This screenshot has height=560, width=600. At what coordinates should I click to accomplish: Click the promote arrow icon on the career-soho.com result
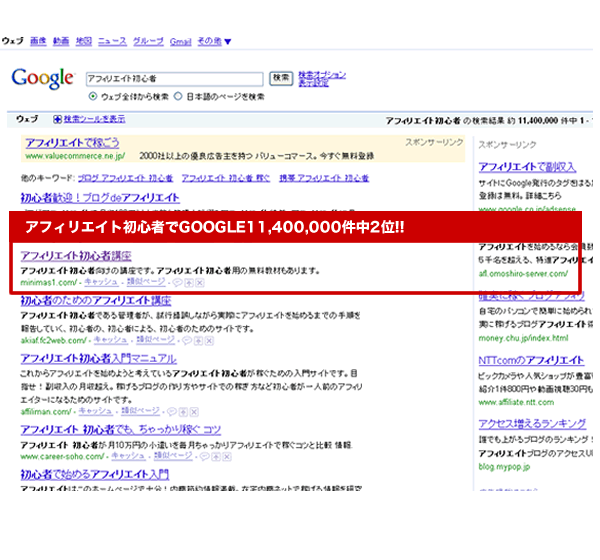pyautogui.click(x=216, y=456)
